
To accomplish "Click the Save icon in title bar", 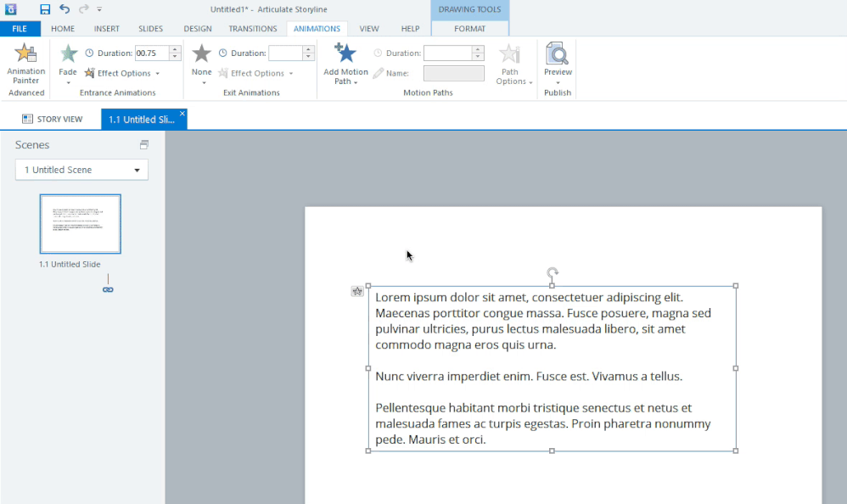I will click(x=45, y=9).
